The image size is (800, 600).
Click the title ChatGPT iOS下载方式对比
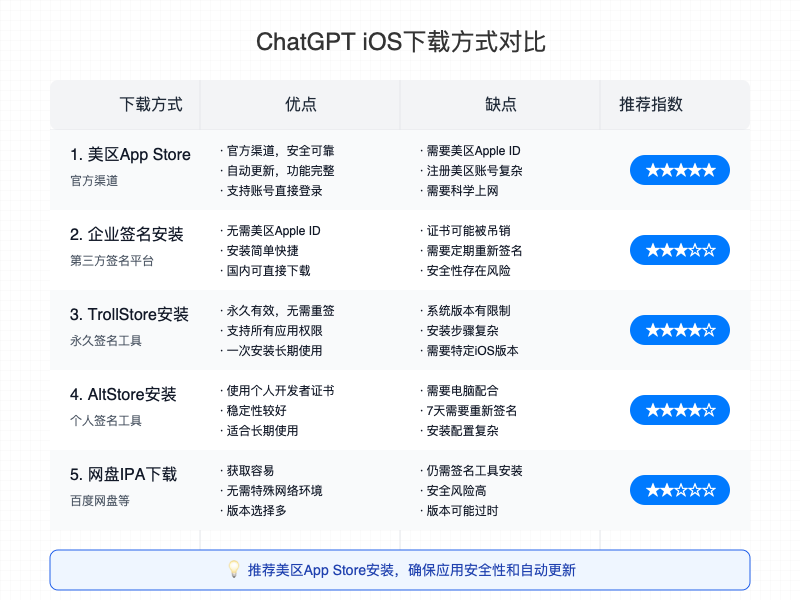(x=401, y=42)
